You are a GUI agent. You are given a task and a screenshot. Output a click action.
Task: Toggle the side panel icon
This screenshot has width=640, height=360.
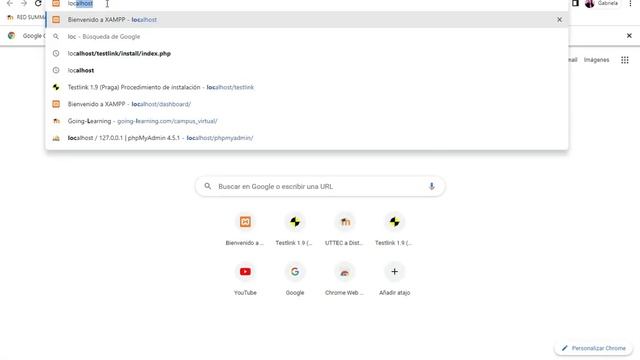coord(575,3)
